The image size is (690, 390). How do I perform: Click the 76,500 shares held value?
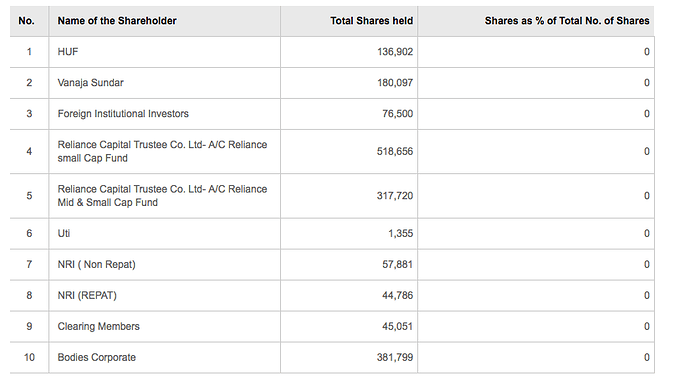(397, 114)
